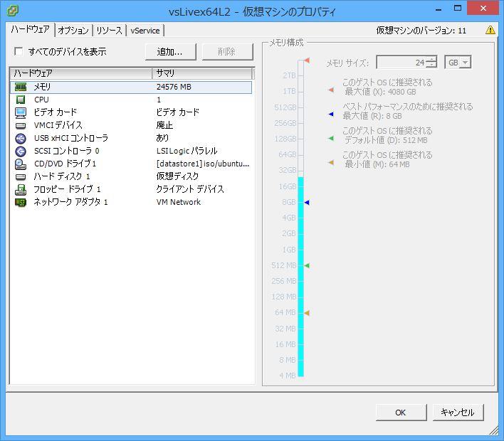Close the properties dialog window
This screenshot has height=441, width=504.
pos(483,8)
